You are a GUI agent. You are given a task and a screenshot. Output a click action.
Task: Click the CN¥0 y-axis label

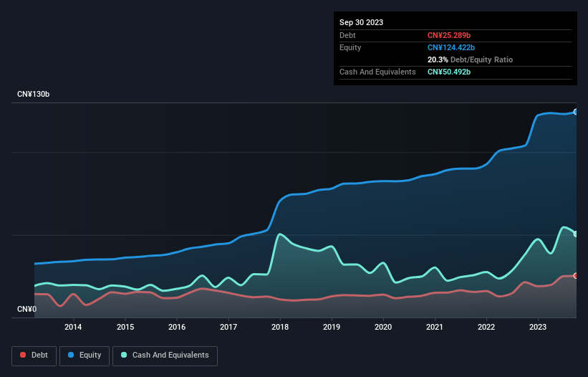click(27, 309)
